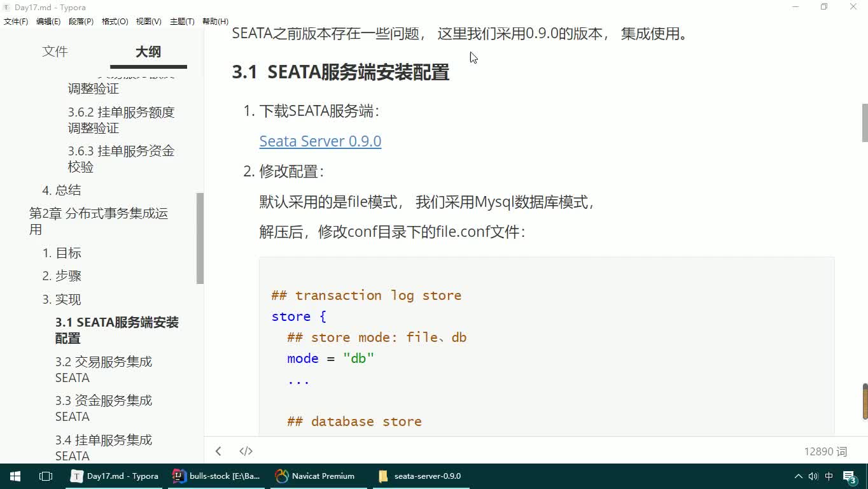Jump to 3.6.3 挂单服务资金校验 outline item

point(121,159)
